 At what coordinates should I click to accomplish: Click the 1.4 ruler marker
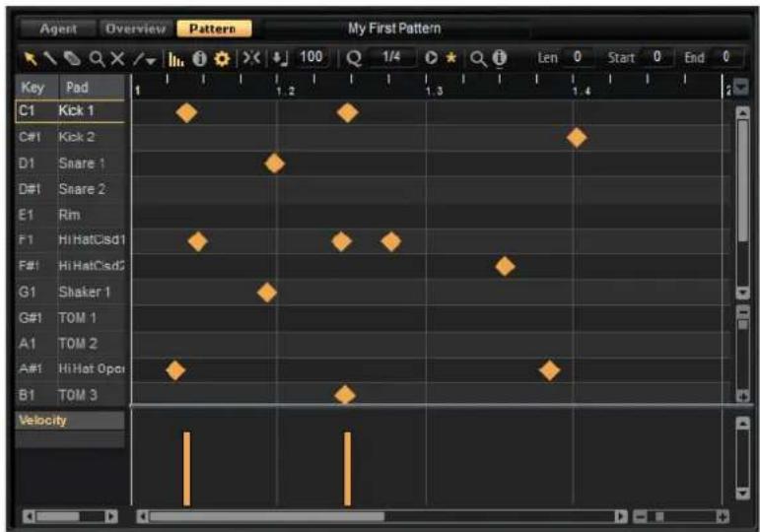coord(582,91)
